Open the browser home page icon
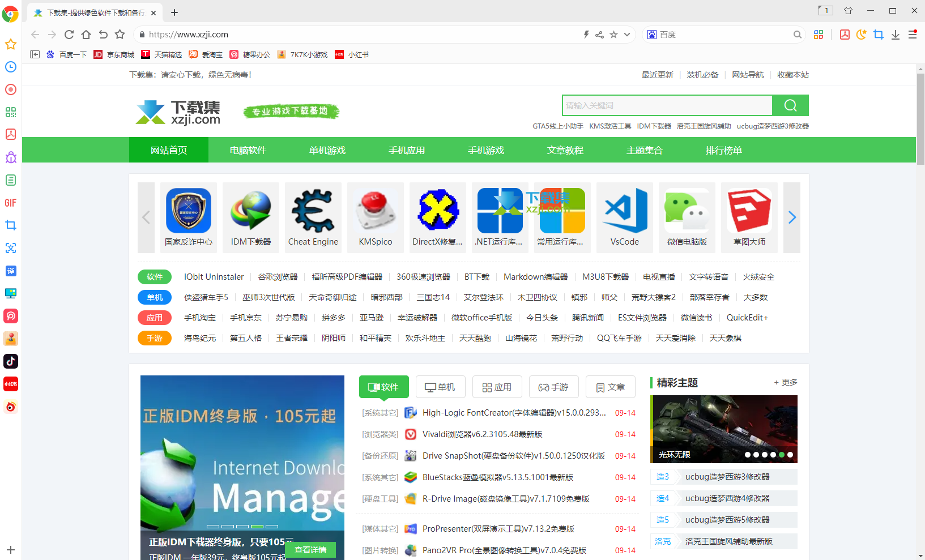 point(86,35)
